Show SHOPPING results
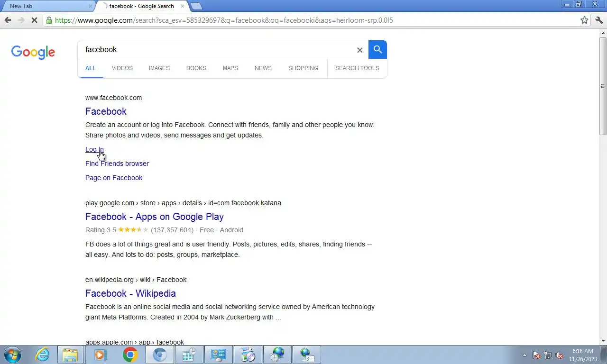 [x=303, y=68]
